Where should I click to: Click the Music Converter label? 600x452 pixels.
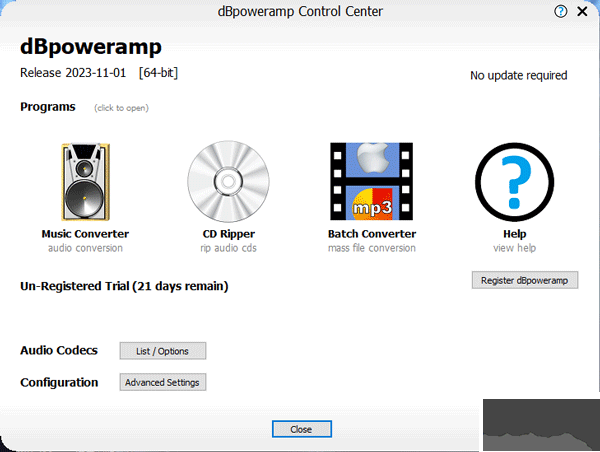85,234
